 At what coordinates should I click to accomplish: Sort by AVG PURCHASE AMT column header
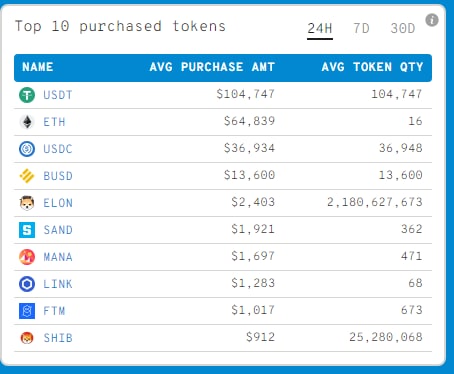coord(212,67)
